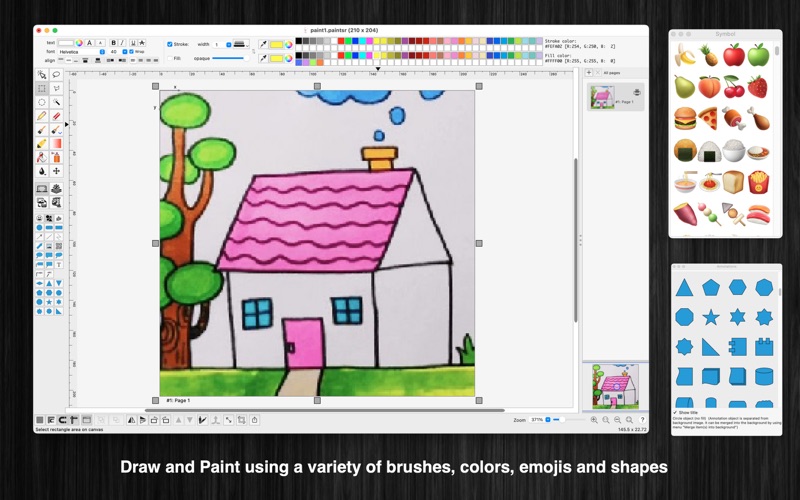Decrease text size with small A button

(x=101, y=43)
